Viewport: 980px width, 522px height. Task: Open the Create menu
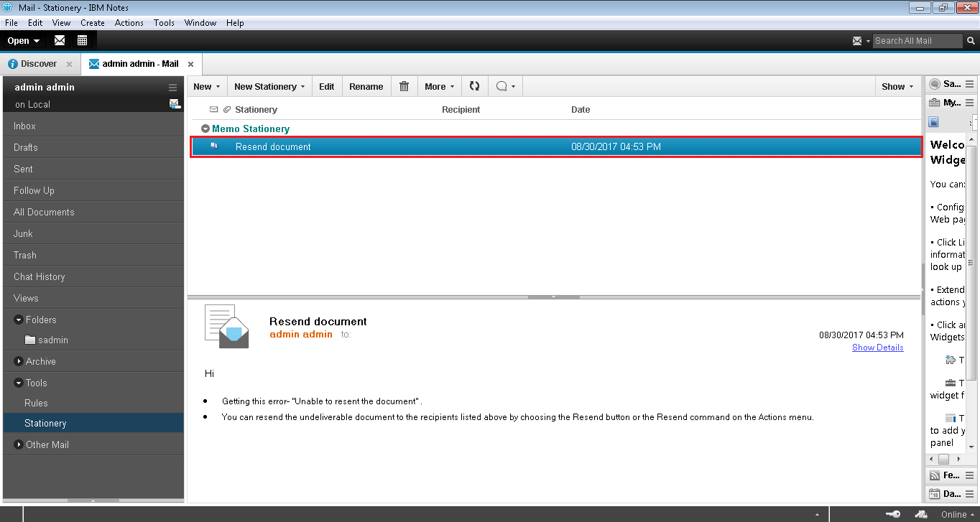[x=93, y=23]
